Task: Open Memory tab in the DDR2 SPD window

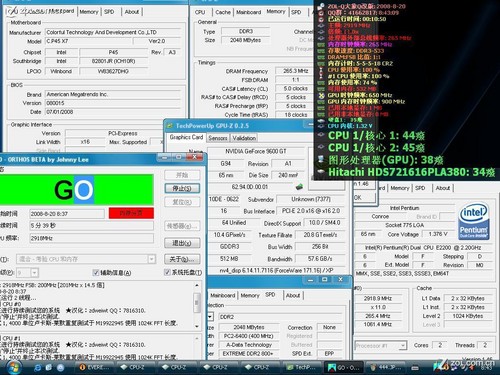Action: [250, 295]
